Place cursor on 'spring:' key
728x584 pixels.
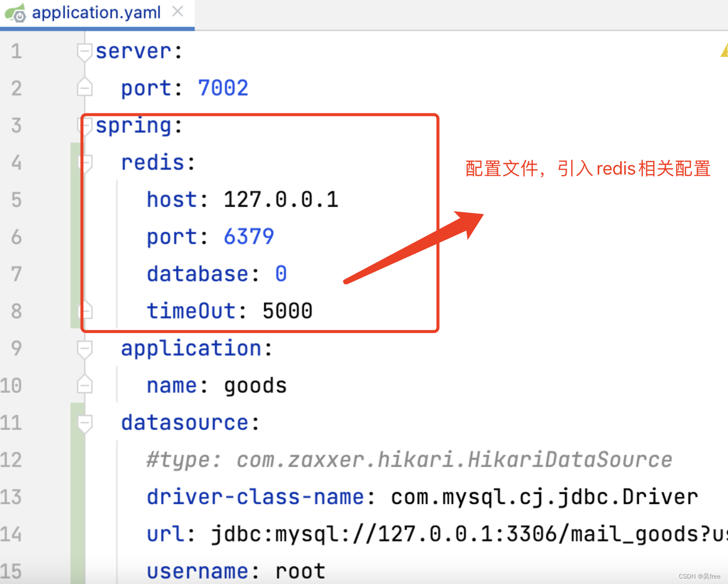pos(139,126)
